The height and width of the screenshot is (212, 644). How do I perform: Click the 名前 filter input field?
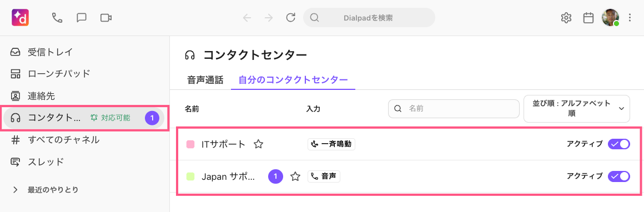[454, 108]
